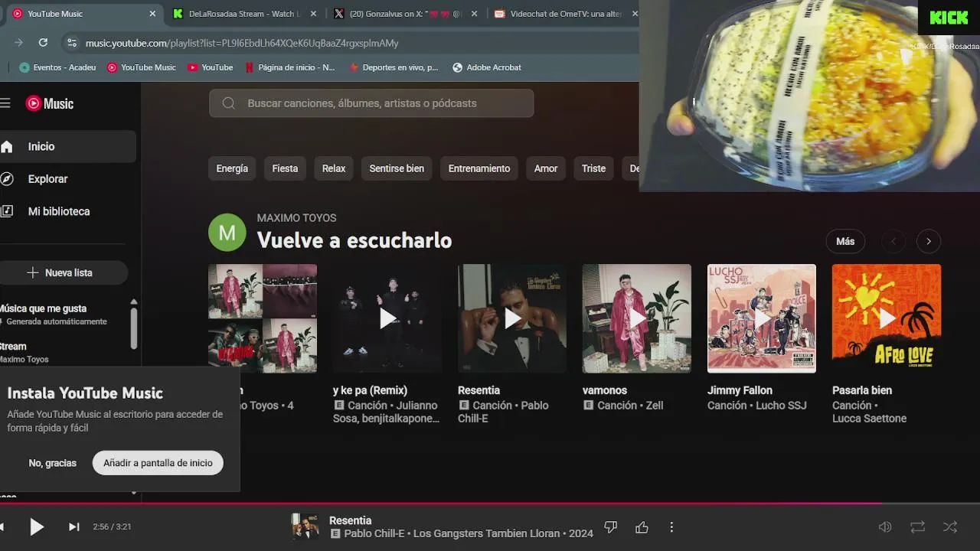Like the song Resentia with thumbs up
The height and width of the screenshot is (551, 980).
coord(642,527)
